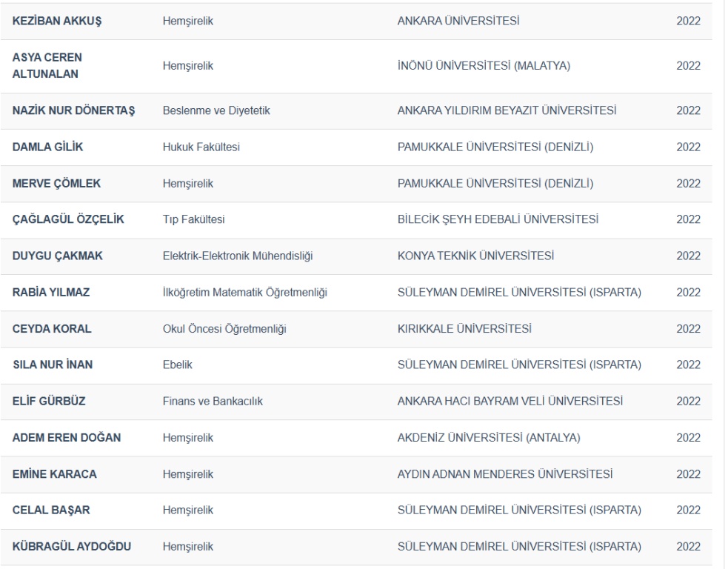Click NAZİK NUR DÖNERTAŞ in the table
This screenshot has height=569, width=728.
click(x=73, y=111)
